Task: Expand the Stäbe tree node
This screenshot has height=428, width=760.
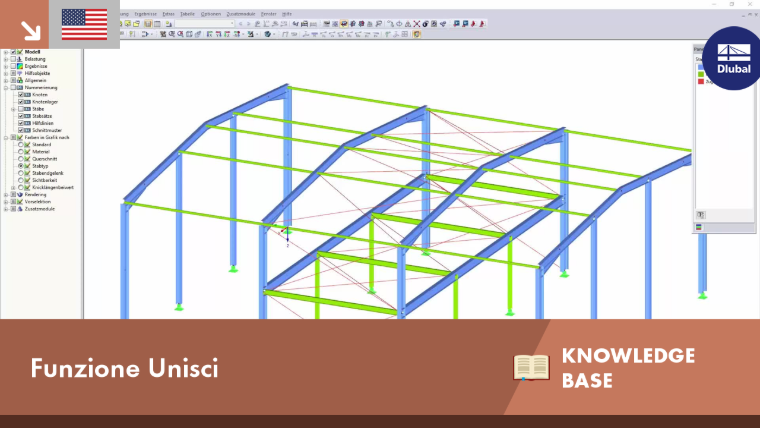Action: point(13,110)
